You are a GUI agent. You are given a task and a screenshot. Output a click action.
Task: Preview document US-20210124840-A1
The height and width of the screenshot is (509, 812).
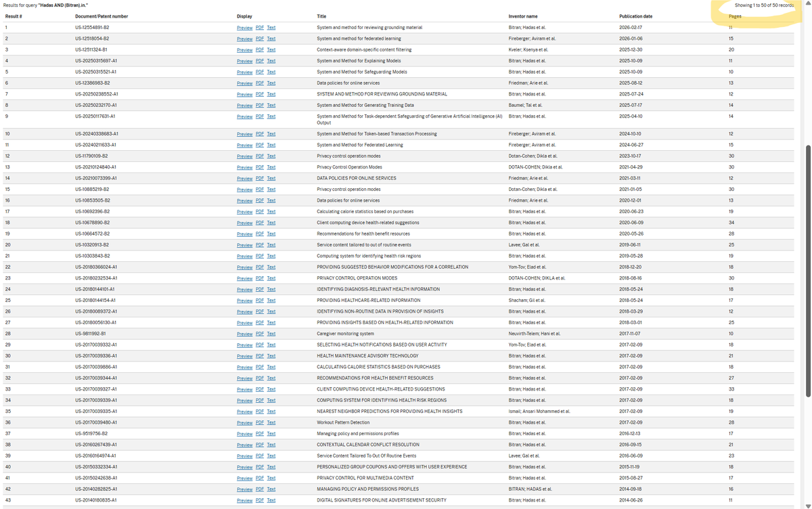(x=244, y=167)
